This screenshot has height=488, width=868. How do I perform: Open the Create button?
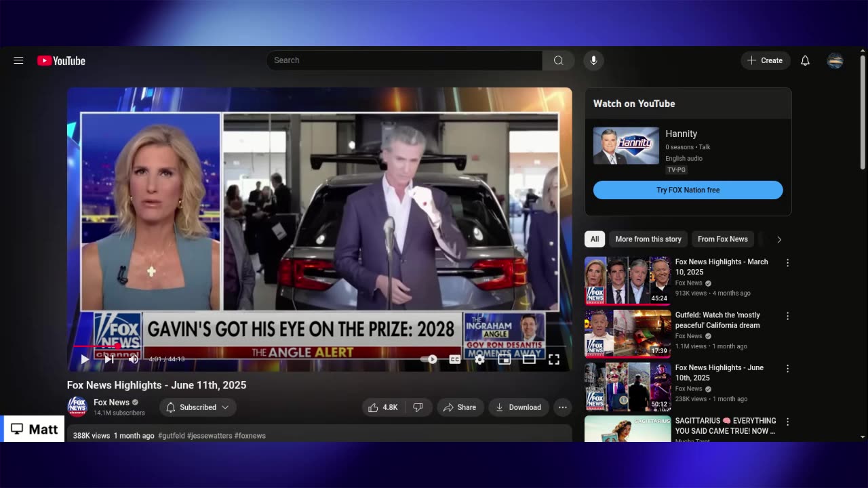click(x=766, y=60)
